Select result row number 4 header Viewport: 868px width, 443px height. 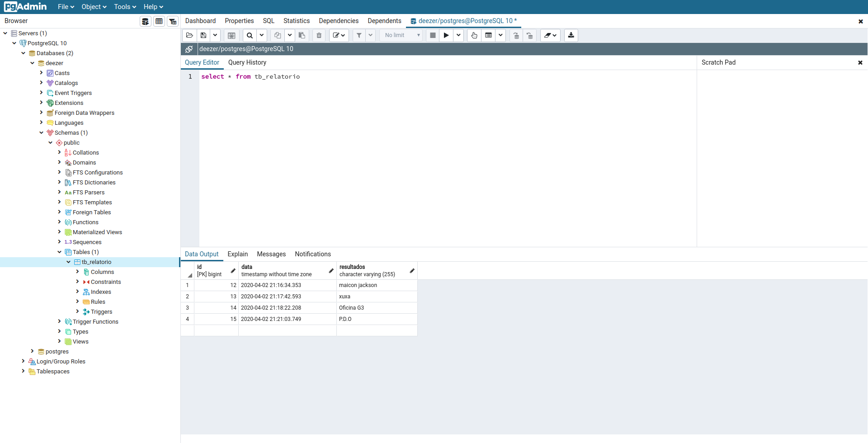187,319
